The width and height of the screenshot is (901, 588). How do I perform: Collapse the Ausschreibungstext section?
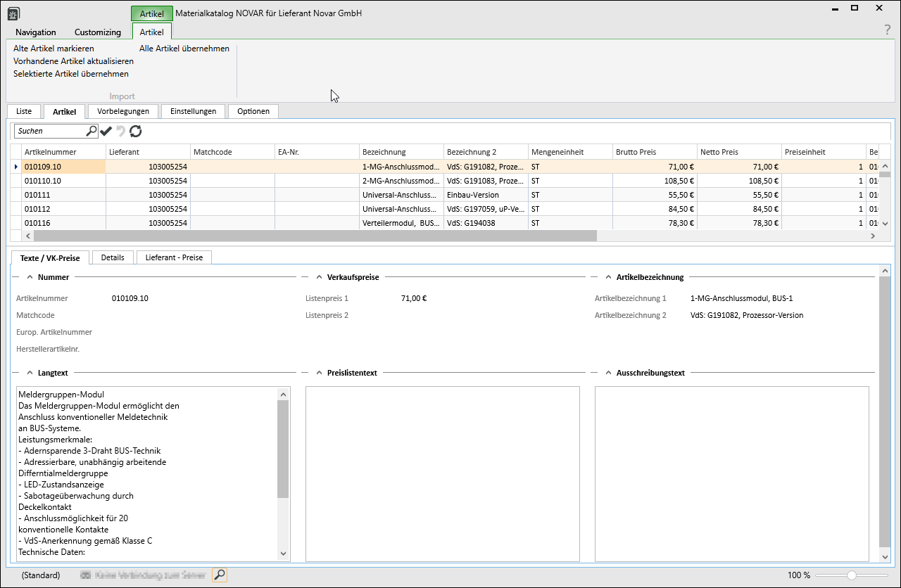click(x=607, y=373)
